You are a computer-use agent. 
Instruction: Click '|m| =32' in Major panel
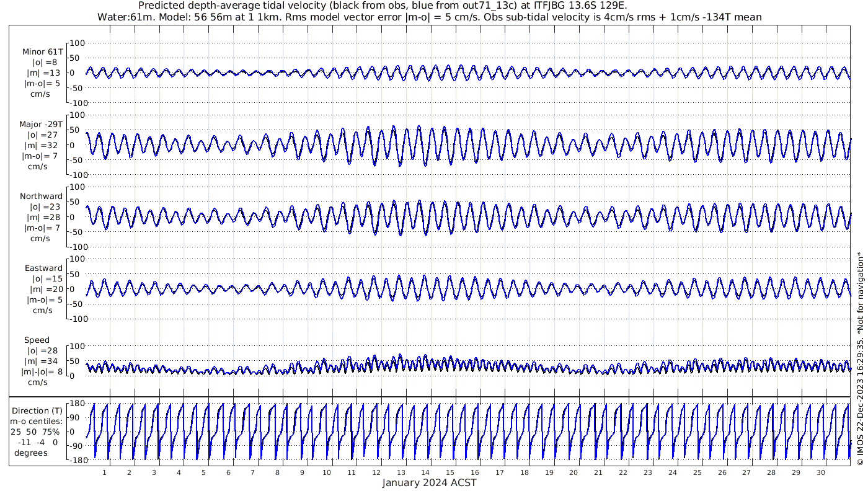pos(42,145)
